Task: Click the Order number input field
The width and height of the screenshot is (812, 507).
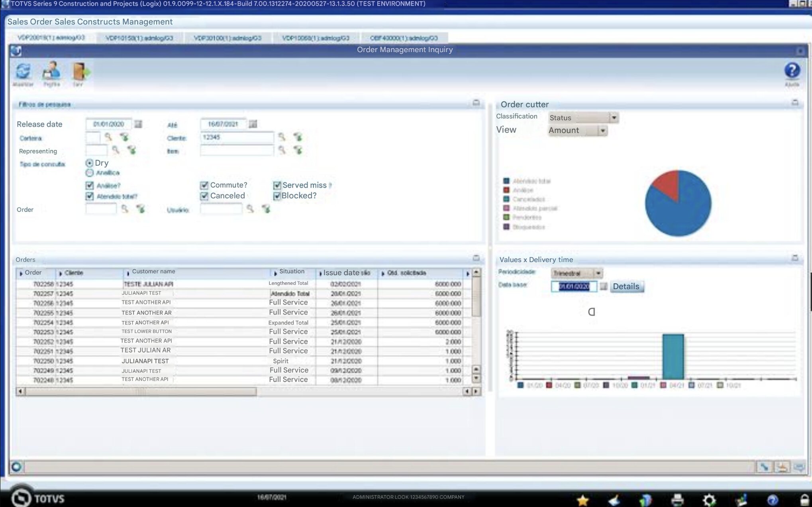Action: 101,209
